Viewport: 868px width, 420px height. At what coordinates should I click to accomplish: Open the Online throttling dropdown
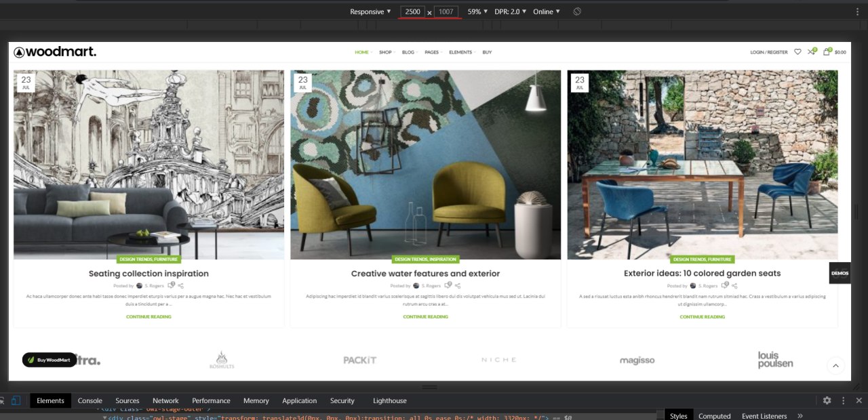[x=547, y=12]
